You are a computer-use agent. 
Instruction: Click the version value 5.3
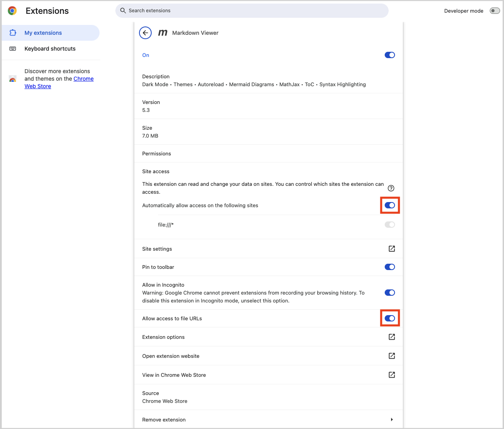click(x=146, y=110)
